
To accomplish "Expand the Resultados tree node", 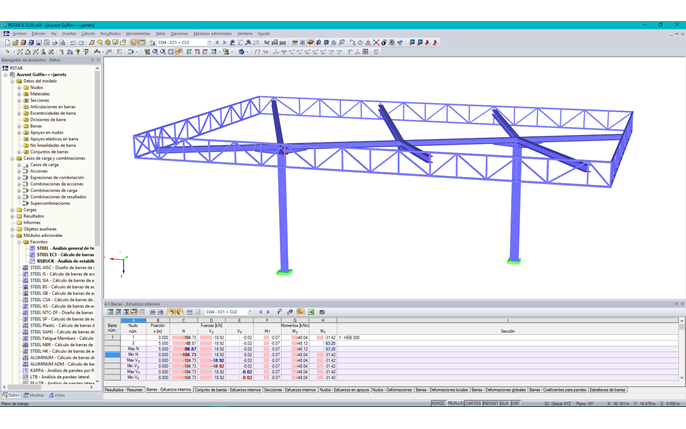I will (x=12, y=216).
